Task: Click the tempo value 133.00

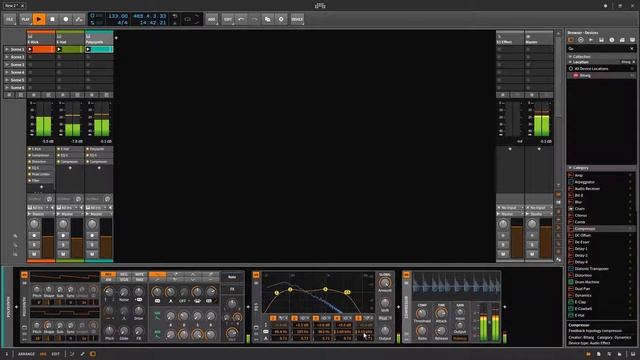Action: click(118, 16)
